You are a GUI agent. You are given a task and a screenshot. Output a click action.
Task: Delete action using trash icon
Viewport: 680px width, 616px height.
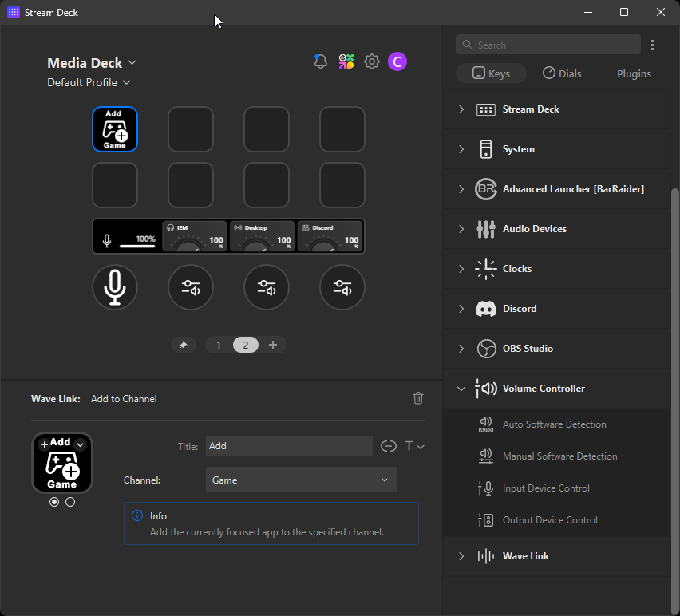click(x=418, y=398)
